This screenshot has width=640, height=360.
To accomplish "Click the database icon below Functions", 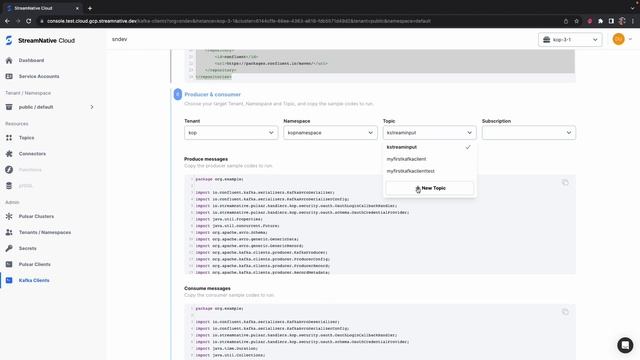I will click(x=9, y=186).
